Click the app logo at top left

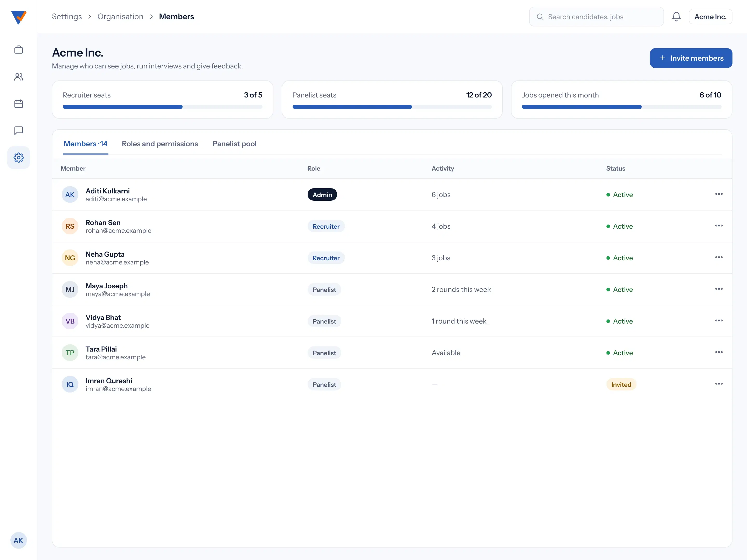click(x=19, y=17)
